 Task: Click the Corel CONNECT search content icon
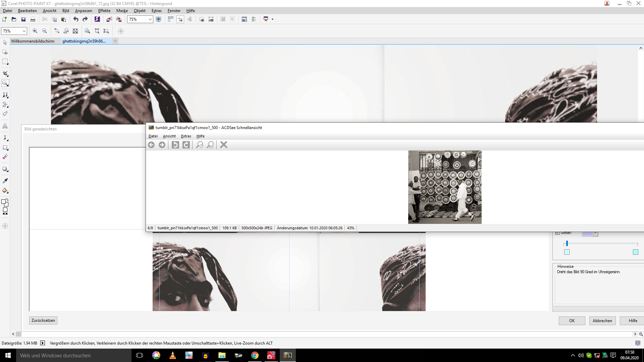[x=97, y=19]
